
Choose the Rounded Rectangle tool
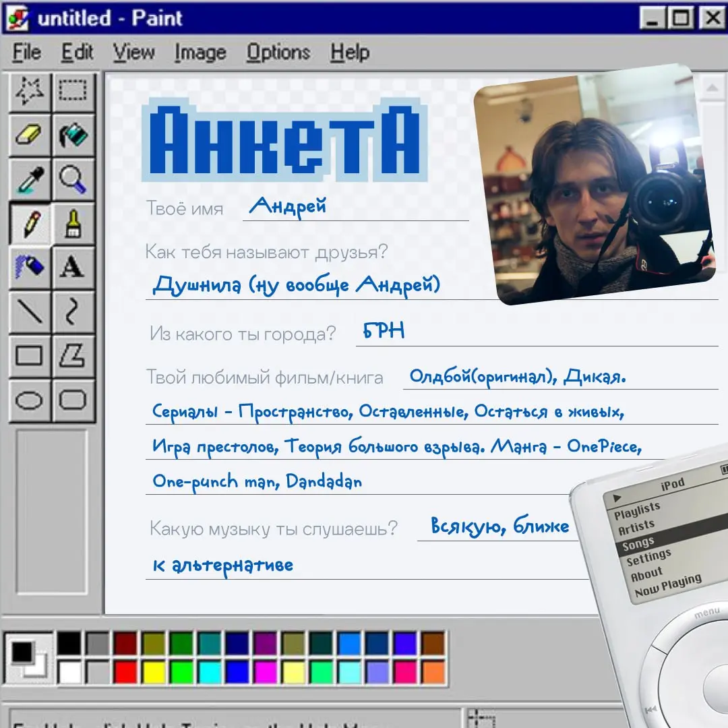coord(73,400)
